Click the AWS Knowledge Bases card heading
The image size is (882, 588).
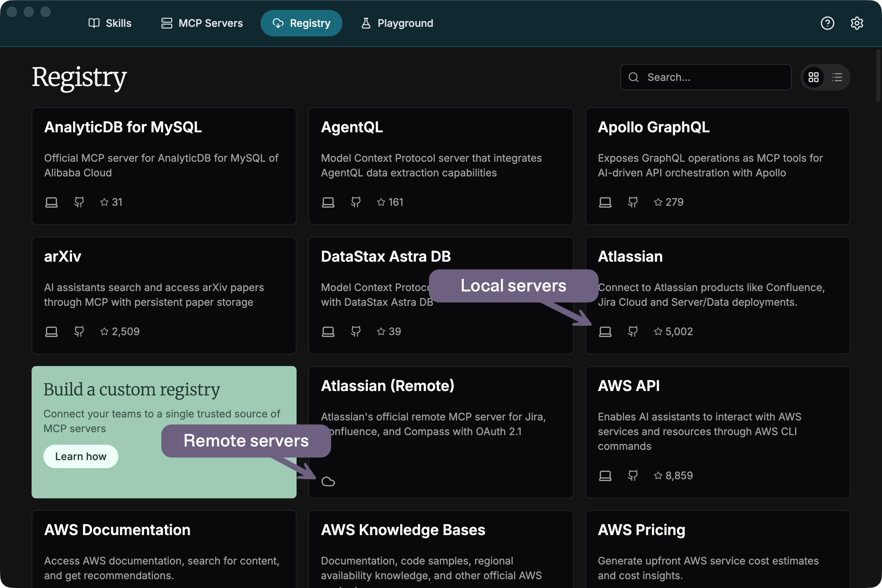(403, 530)
